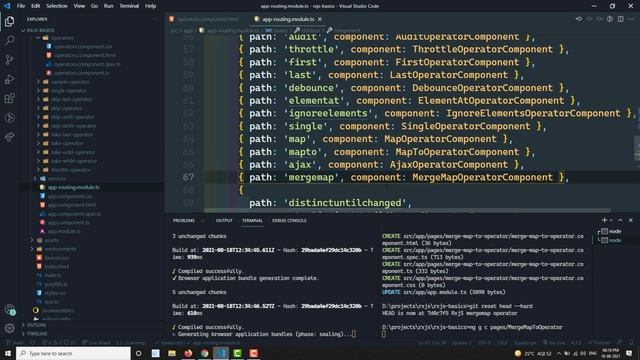
Task: Switch to the Output panel tab
Action: tap(224, 220)
